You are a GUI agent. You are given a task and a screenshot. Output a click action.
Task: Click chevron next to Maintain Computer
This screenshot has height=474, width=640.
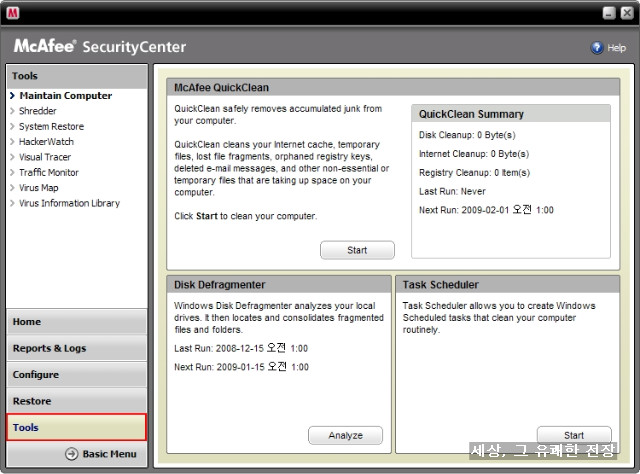click(x=12, y=96)
